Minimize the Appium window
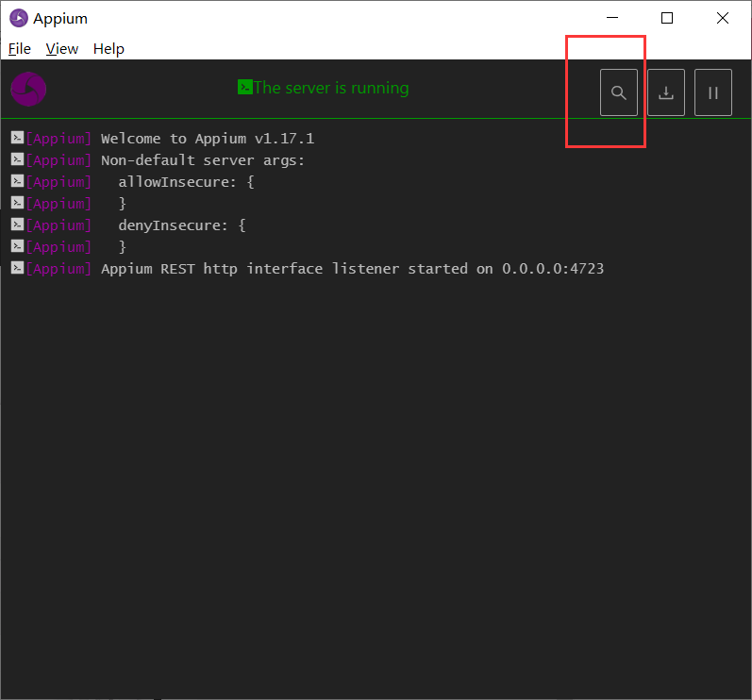The image size is (752, 700). tap(612, 18)
